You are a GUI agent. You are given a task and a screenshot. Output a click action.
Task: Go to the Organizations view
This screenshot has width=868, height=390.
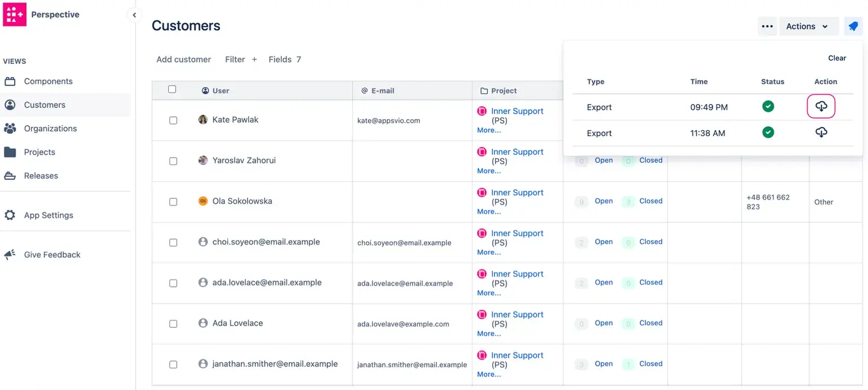click(x=50, y=128)
